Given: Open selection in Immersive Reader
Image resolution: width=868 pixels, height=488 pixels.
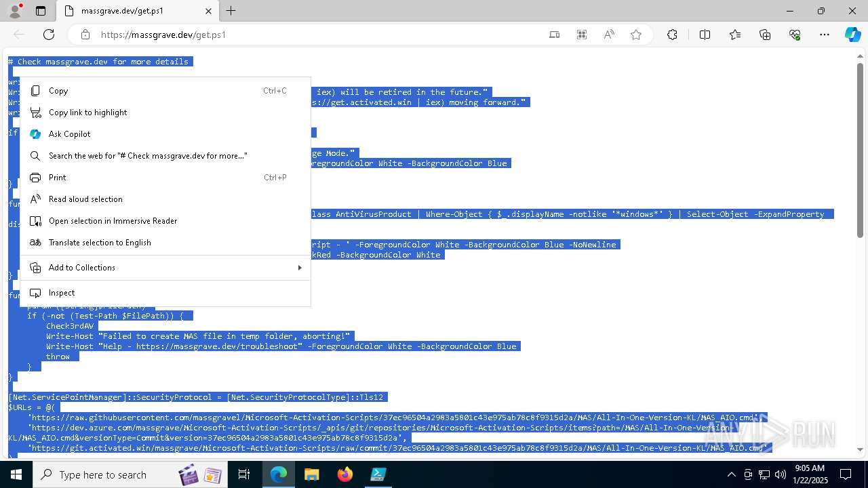Looking at the screenshot, I should point(165,221).
